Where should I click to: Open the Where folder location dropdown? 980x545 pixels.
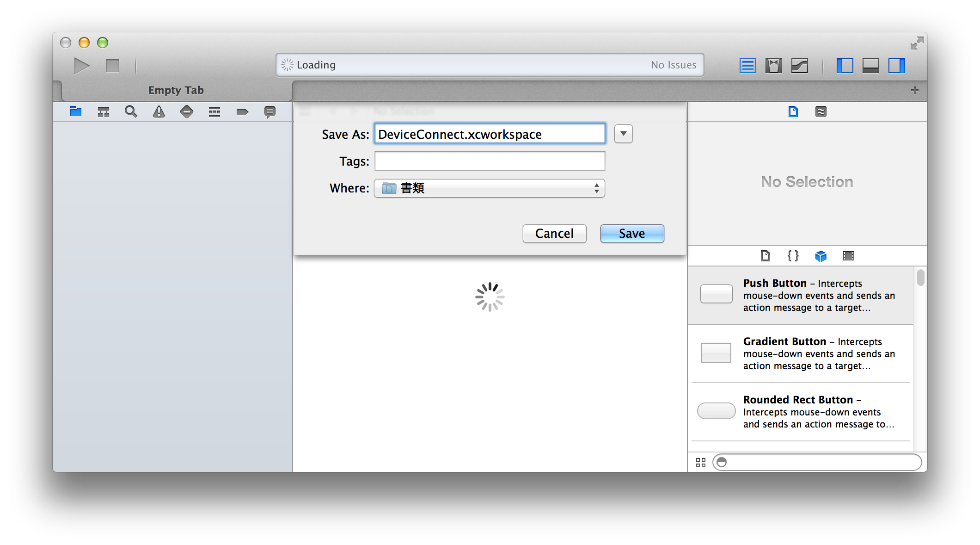click(x=490, y=188)
